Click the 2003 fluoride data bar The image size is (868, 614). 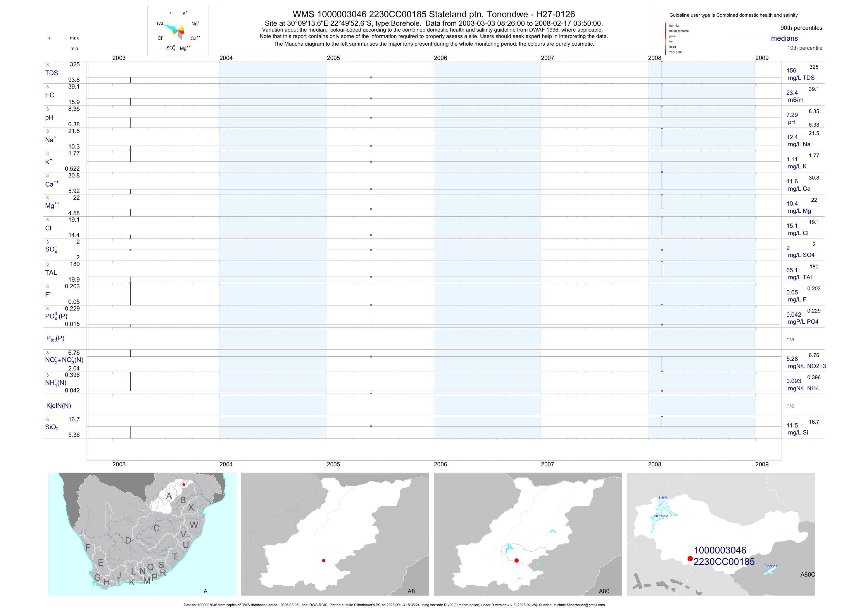point(130,294)
